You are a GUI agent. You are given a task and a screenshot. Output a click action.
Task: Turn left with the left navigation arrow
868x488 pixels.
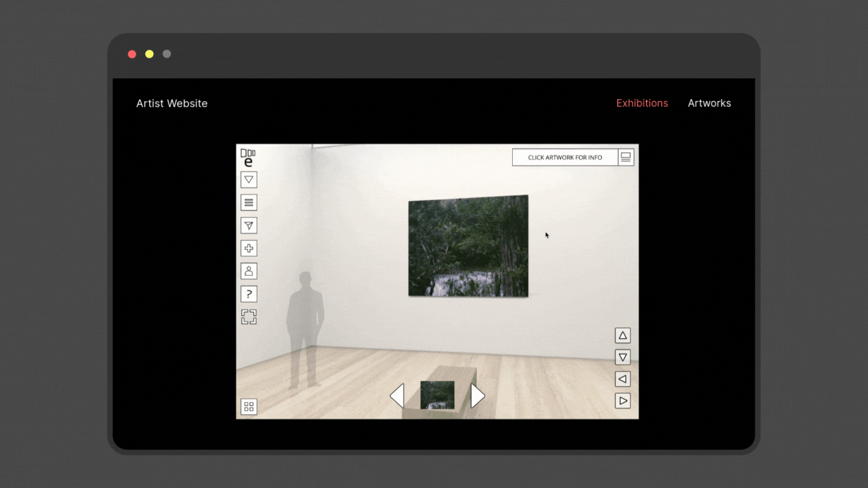point(623,379)
